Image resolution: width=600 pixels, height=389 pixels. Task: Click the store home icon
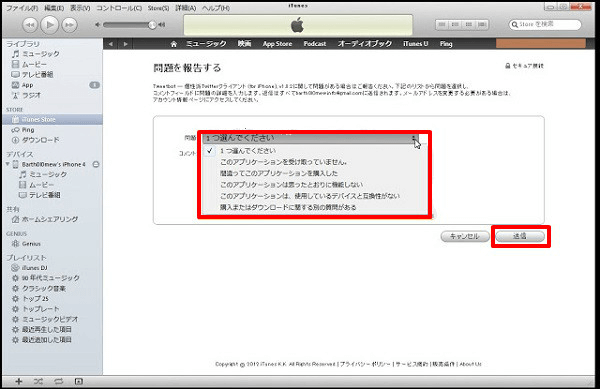(x=173, y=44)
